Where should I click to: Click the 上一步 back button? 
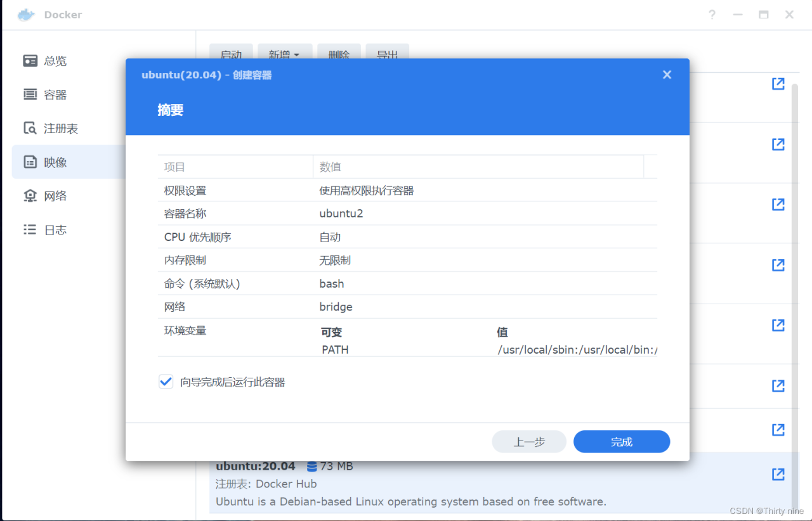click(529, 441)
